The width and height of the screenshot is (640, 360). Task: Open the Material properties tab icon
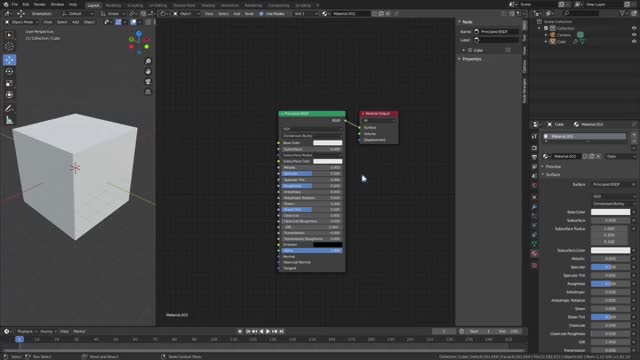pyautogui.click(x=534, y=253)
